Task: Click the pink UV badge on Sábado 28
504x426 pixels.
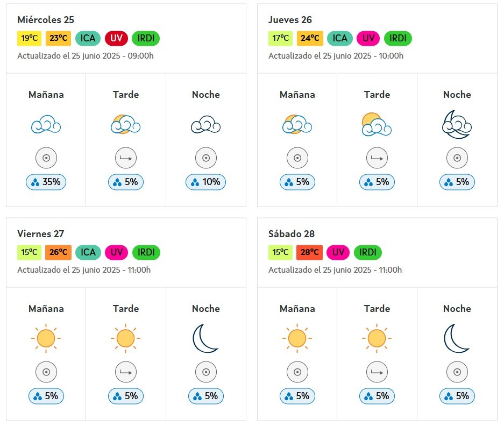Action: [x=338, y=252]
